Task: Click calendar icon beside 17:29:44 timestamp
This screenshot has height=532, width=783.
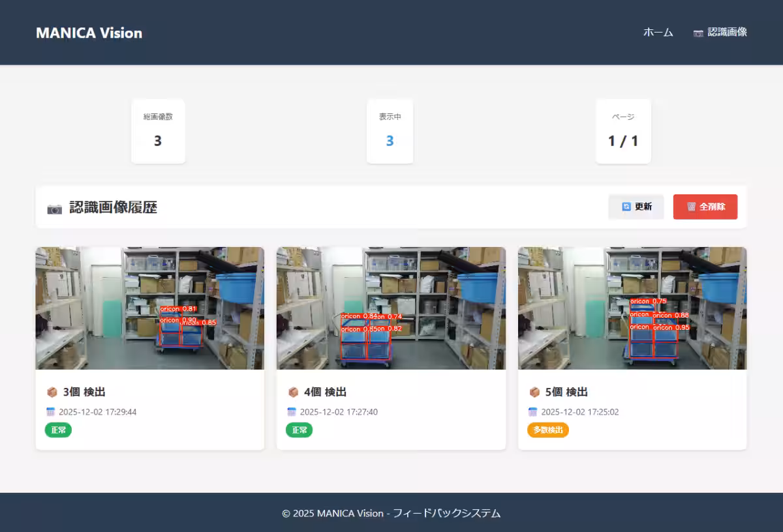Action: 51,412
